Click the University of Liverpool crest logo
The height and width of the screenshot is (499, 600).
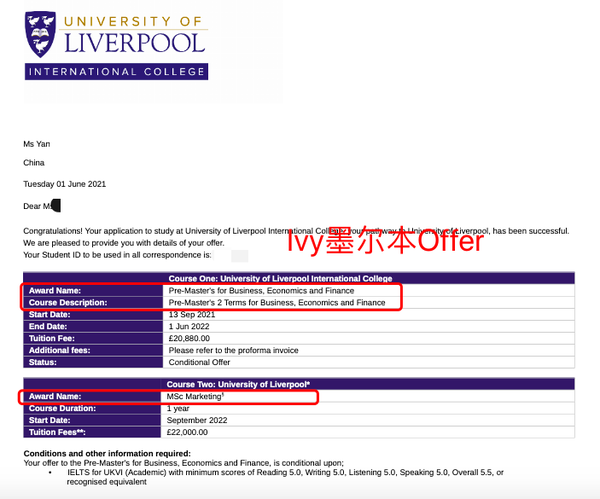(40, 34)
